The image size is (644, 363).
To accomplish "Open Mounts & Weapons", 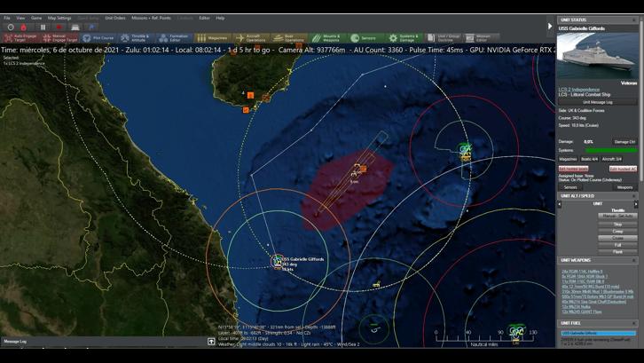I will pos(327,38).
